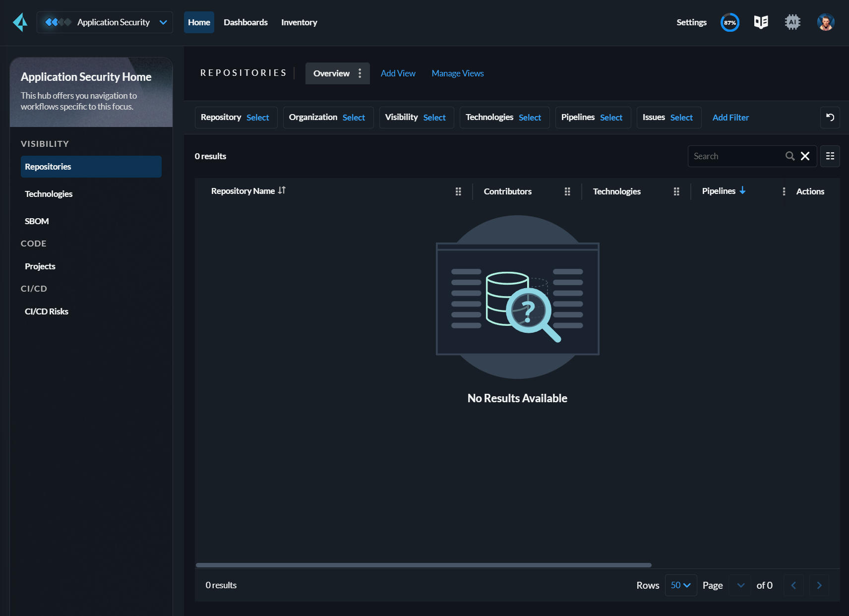The width and height of the screenshot is (849, 616).
Task: Click the Add Filter link
Action: [730, 118]
